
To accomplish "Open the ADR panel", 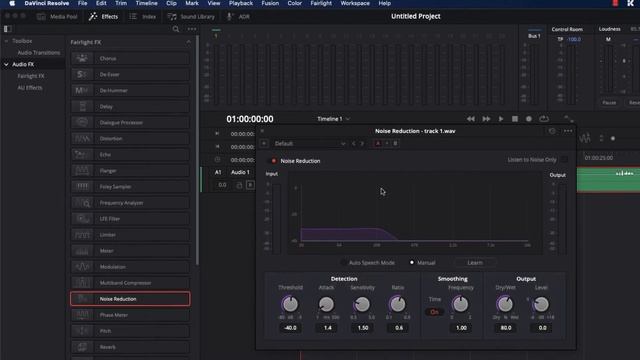I will (x=238, y=17).
